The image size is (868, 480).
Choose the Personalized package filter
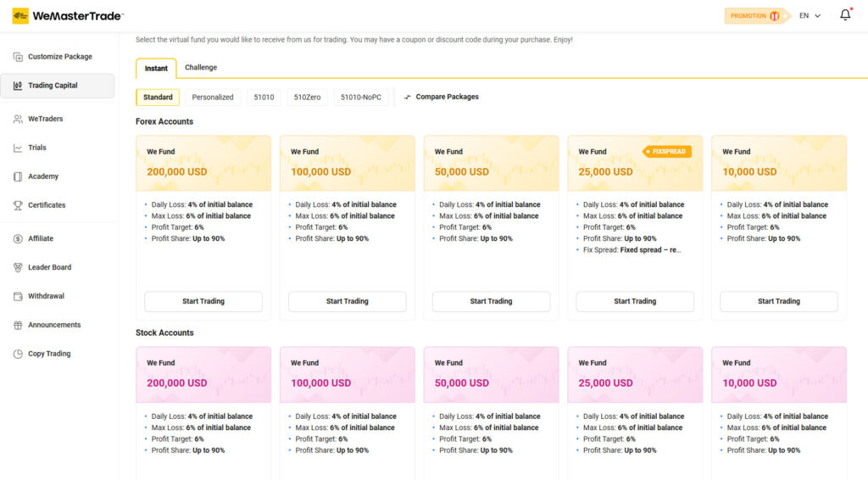tap(213, 98)
